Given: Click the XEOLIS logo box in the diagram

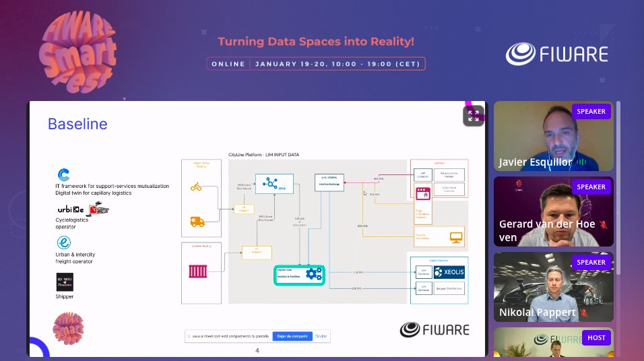Looking at the screenshot, I should coord(449,272).
